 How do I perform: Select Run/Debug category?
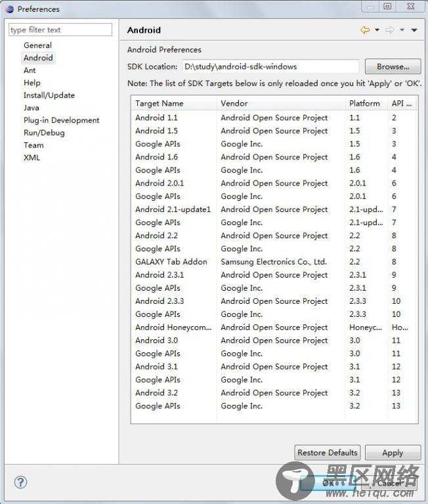pos(44,133)
